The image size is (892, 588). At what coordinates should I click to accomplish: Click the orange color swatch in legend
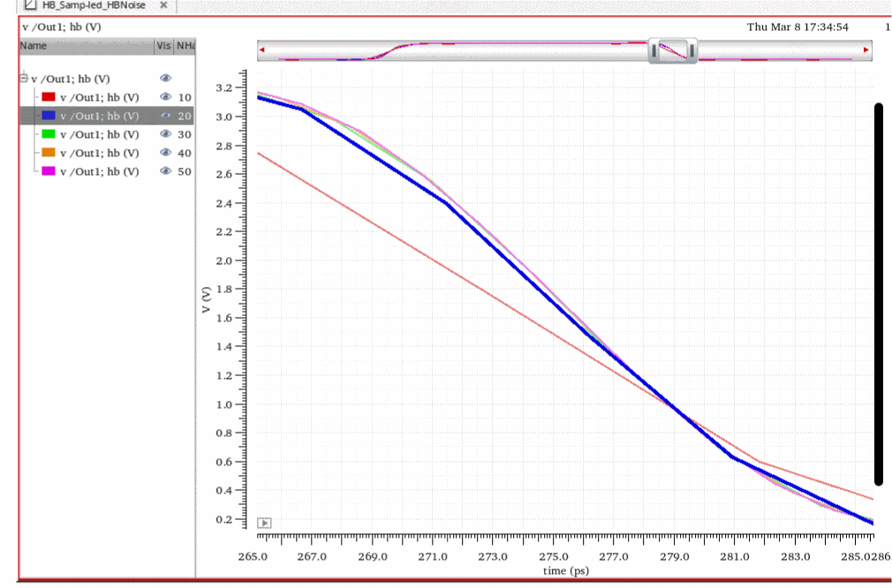tap(49, 153)
